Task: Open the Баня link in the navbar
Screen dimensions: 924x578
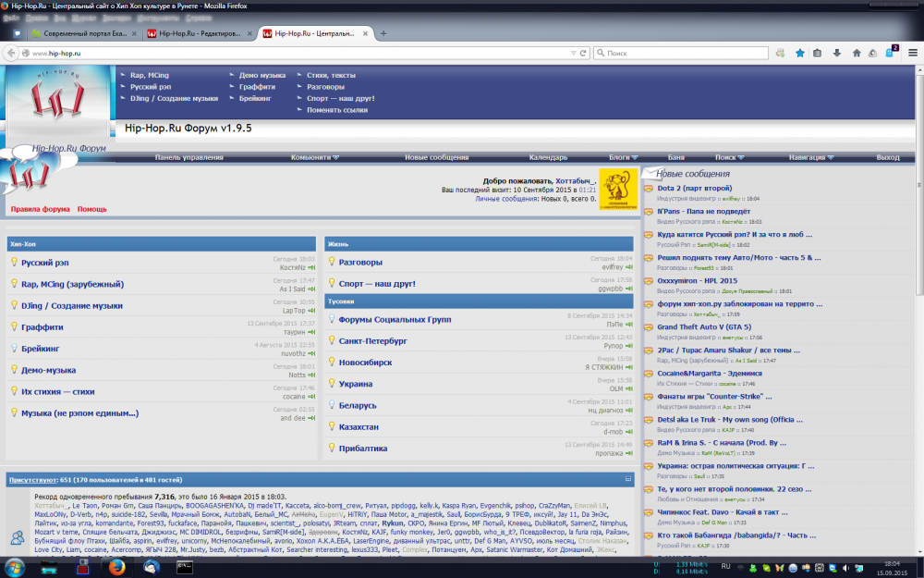Action: (676, 157)
